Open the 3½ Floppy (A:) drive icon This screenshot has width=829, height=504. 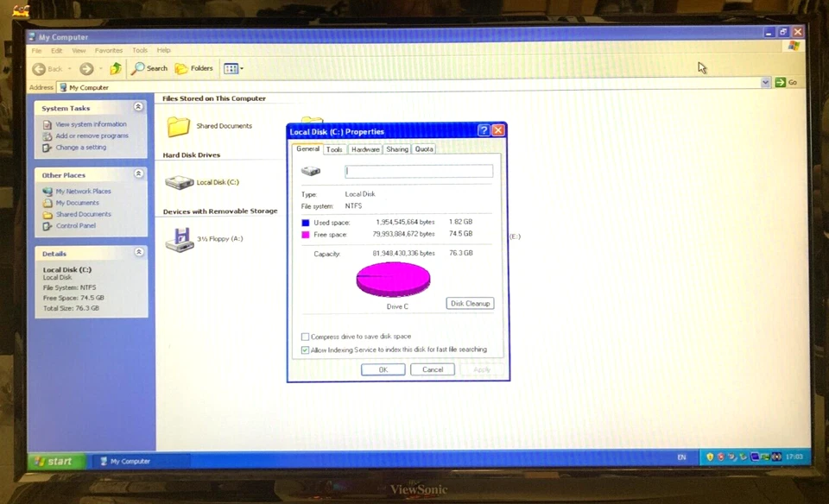point(179,237)
